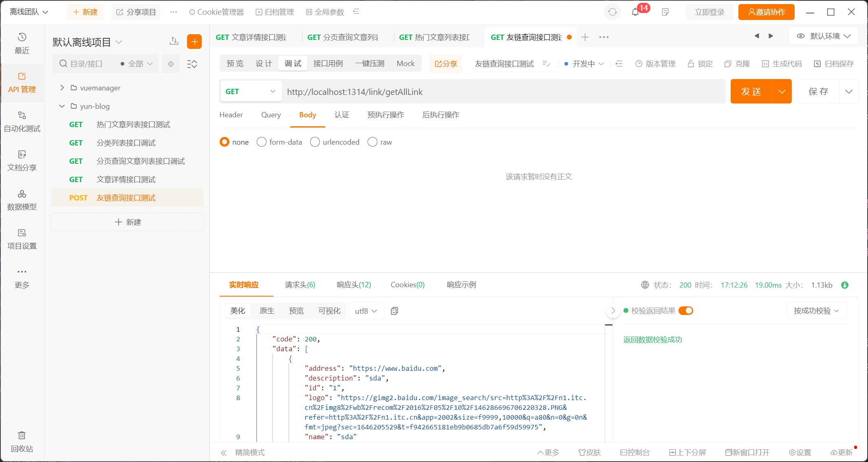Image resolution: width=868 pixels, height=462 pixels.
Task: Toggle the 校验返回结果 switch
Action: (x=686, y=311)
